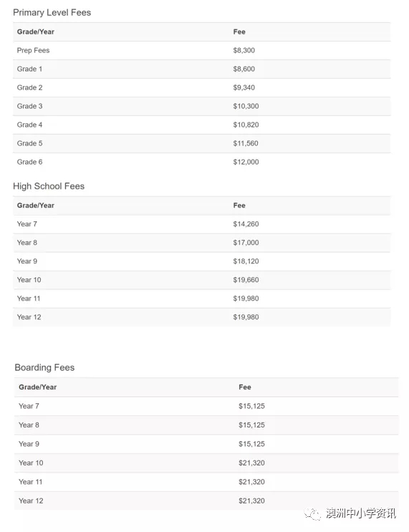Click Grade/Year header in Boarding table
This screenshot has height=532, width=409.
pos(38,387)
